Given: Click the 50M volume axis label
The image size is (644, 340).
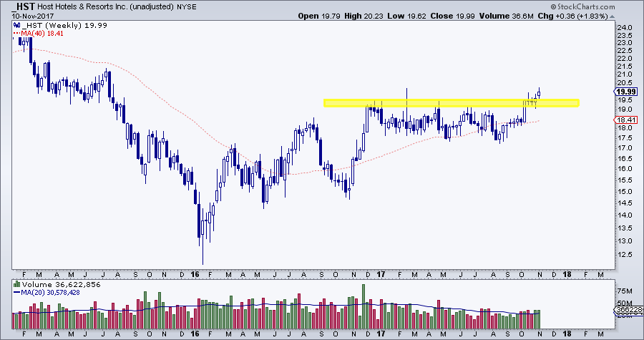Looking at the screenshot, I should [x=625, y=303].
